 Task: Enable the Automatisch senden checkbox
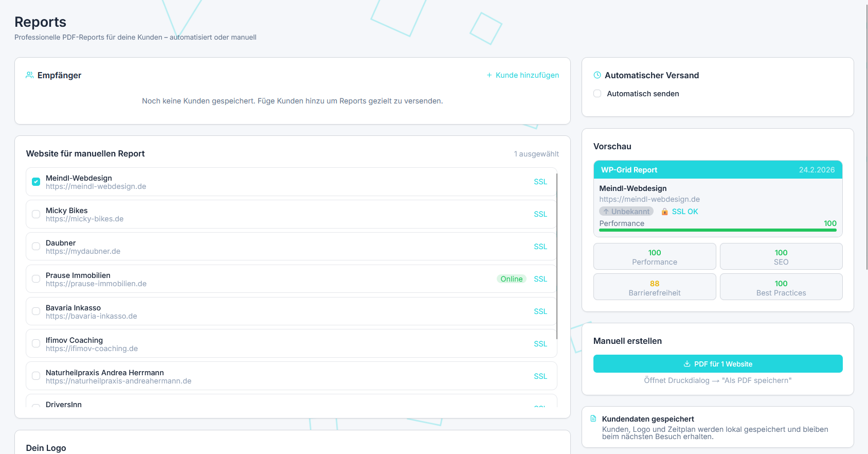(597, 94)
